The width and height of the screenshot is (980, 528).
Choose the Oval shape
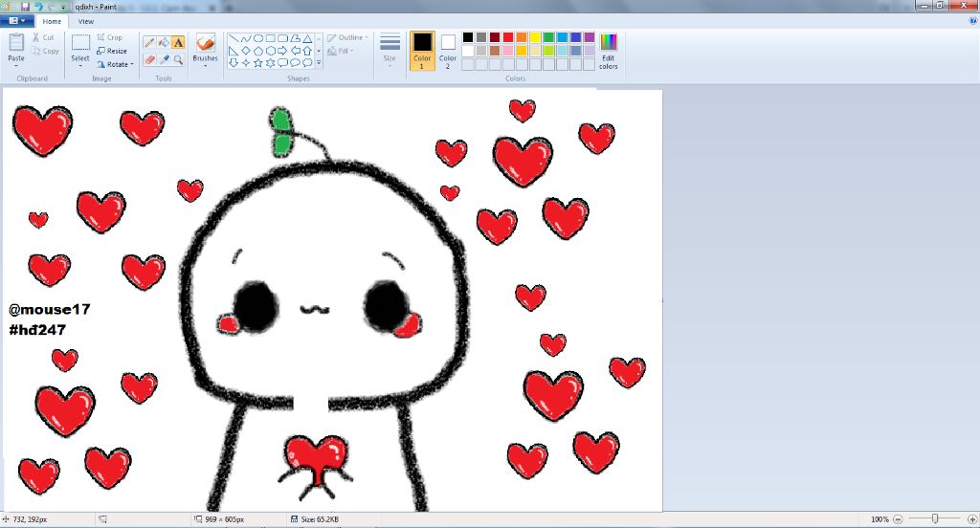point(258,38)
